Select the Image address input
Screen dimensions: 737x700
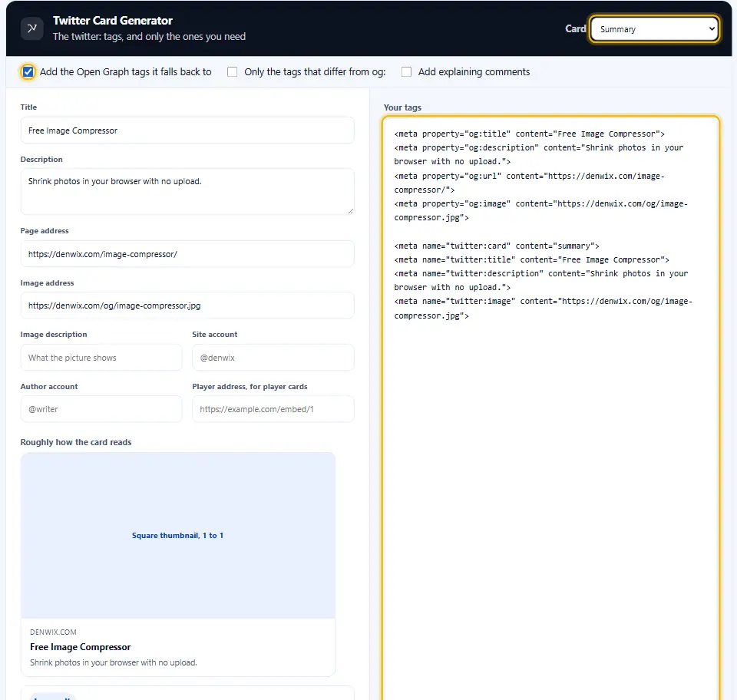coord(187,305)
